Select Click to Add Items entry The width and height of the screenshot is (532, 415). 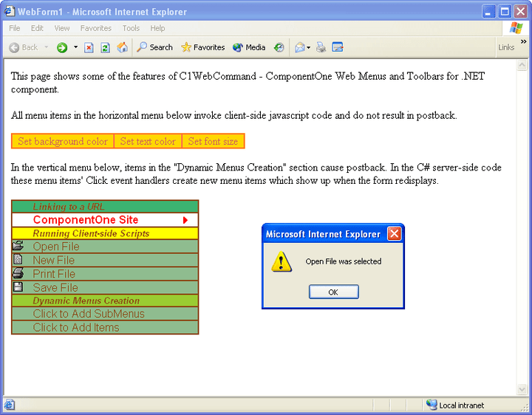105,327
